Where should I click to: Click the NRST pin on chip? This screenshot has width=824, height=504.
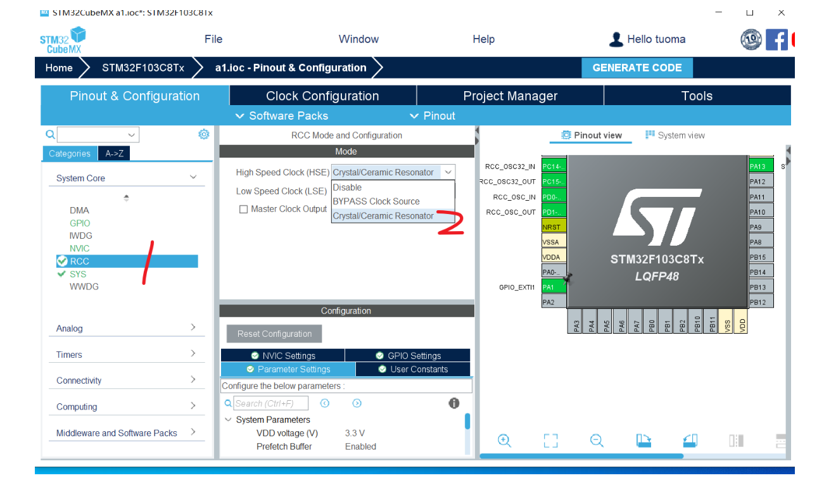pos(554,227)
